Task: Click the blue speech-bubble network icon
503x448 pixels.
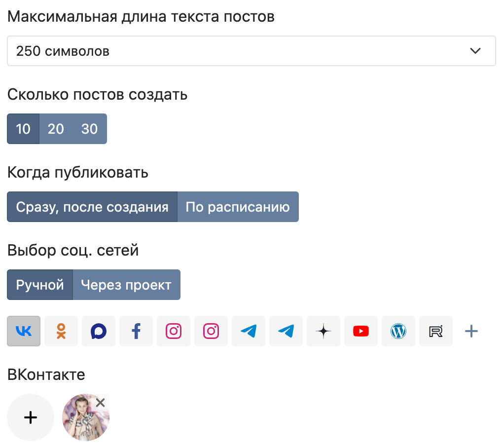Action: (x=99, y=331)
